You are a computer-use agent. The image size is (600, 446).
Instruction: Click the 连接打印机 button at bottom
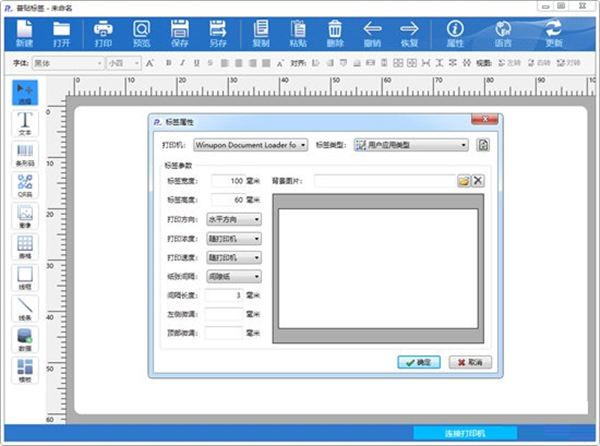pyautogui.click(x=463, y=434)
